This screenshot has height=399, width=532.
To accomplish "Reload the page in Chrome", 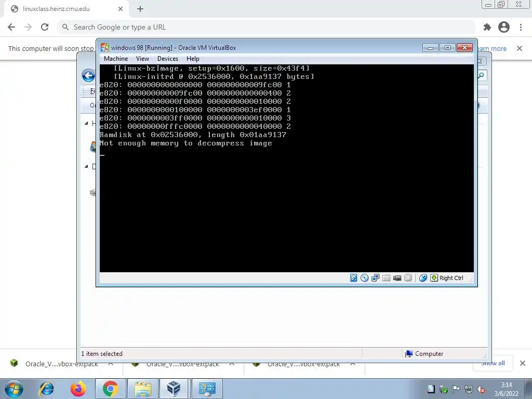I will click(x=45, y=27).
